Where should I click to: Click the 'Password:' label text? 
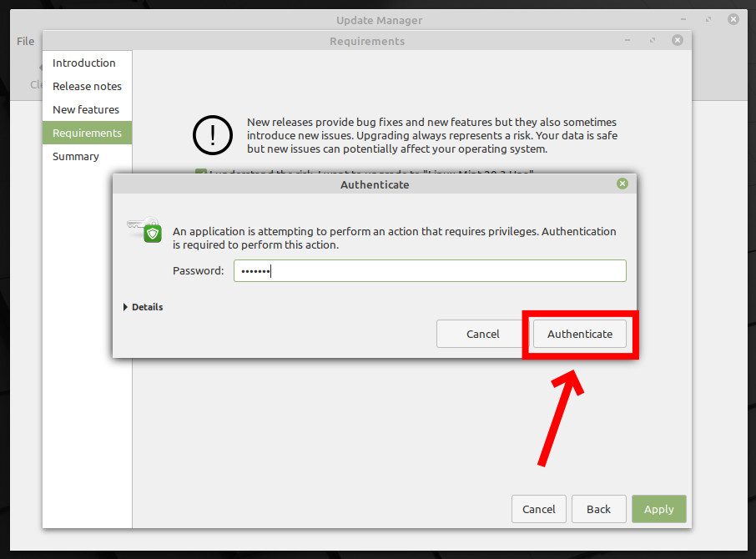coord(198,271)
